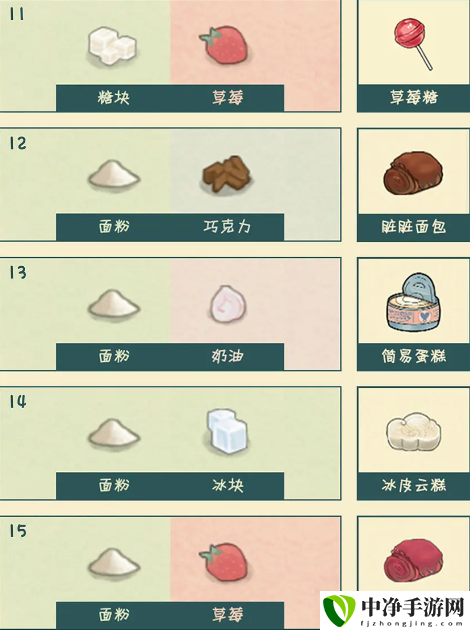Click the sugar cubes icon in recipe 11
Screen dimensions: 470x630
pos(112,46)
